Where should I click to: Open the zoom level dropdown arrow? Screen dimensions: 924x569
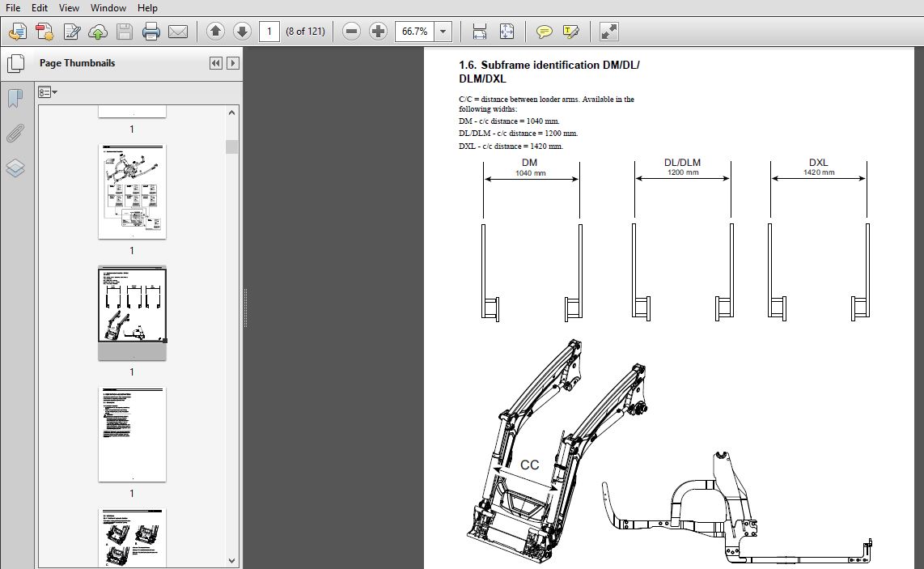[443, 32]
